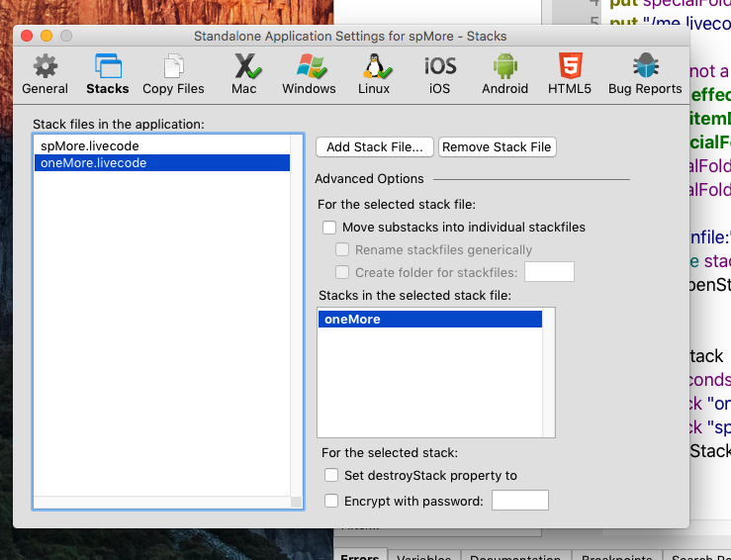This screenshot has height=560, width=731.
Task: Open the Linux standalone settings
Action: pos(374,74)
